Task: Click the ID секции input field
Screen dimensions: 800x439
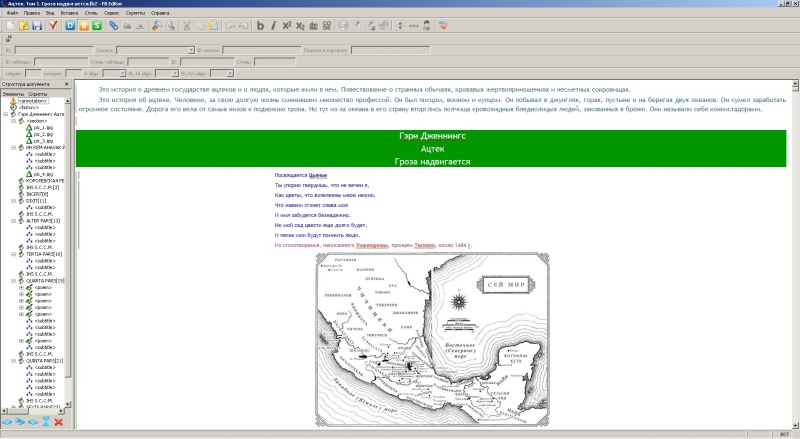Action: [x=261, y=50]
